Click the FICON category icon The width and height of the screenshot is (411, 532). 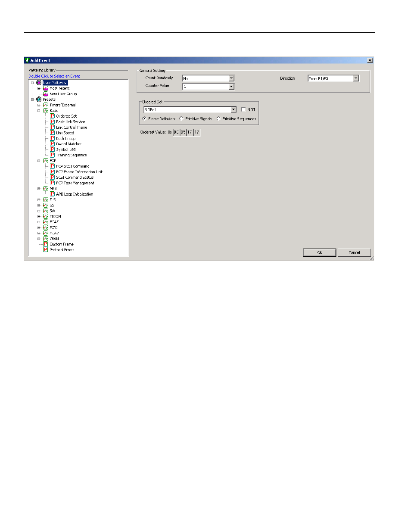point(46,217)
